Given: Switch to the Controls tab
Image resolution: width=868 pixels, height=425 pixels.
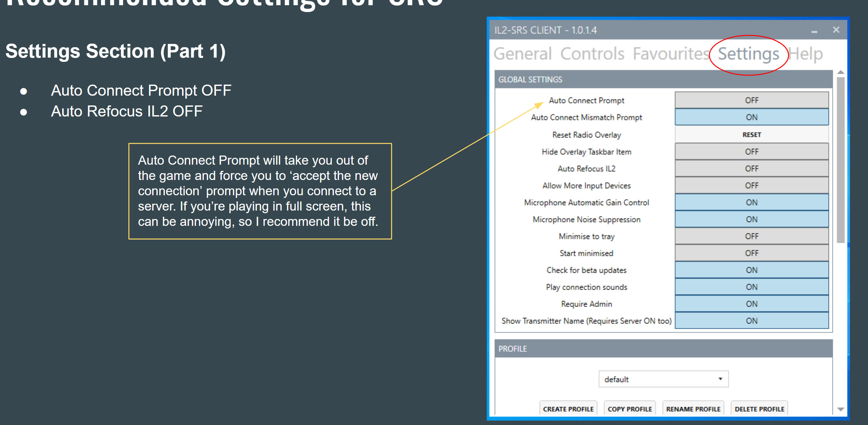Looking at the screenshot, I should [x=592, y=54].
